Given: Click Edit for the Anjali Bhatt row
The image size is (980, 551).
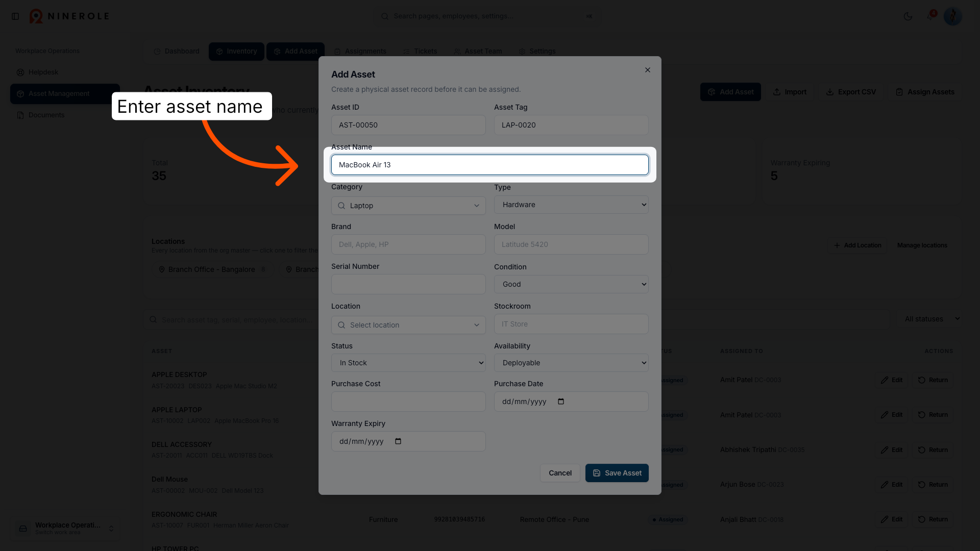Looking at the screenshot, I should [x=892, y=519].
